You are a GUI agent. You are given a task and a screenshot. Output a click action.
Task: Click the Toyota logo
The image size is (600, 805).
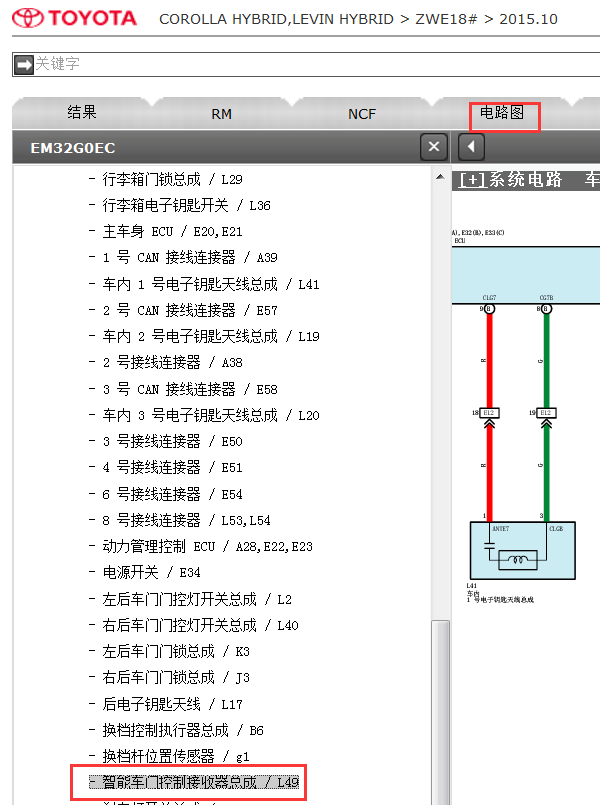click(x=74, y=18)
